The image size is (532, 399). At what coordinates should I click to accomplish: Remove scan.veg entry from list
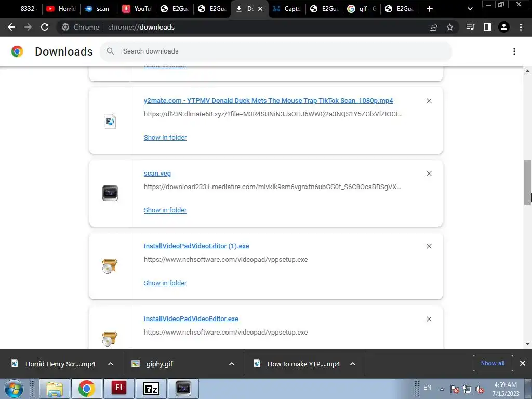click(x=429, y=174)
